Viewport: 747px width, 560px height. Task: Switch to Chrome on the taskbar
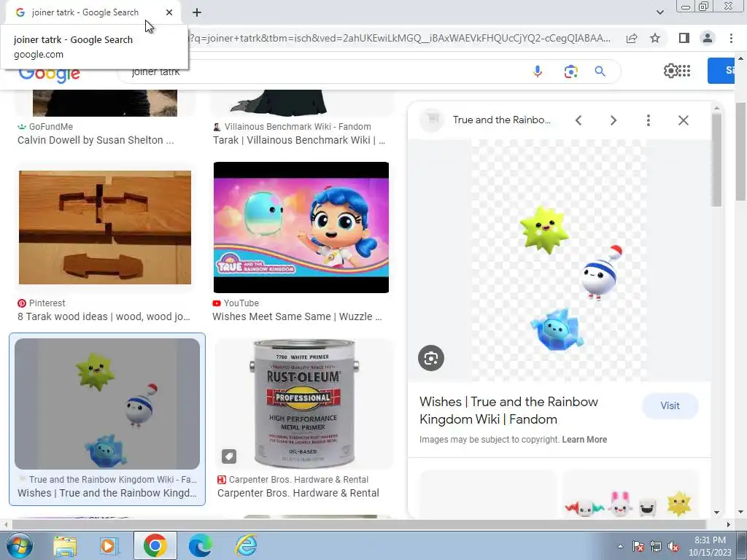pos(155,545)
